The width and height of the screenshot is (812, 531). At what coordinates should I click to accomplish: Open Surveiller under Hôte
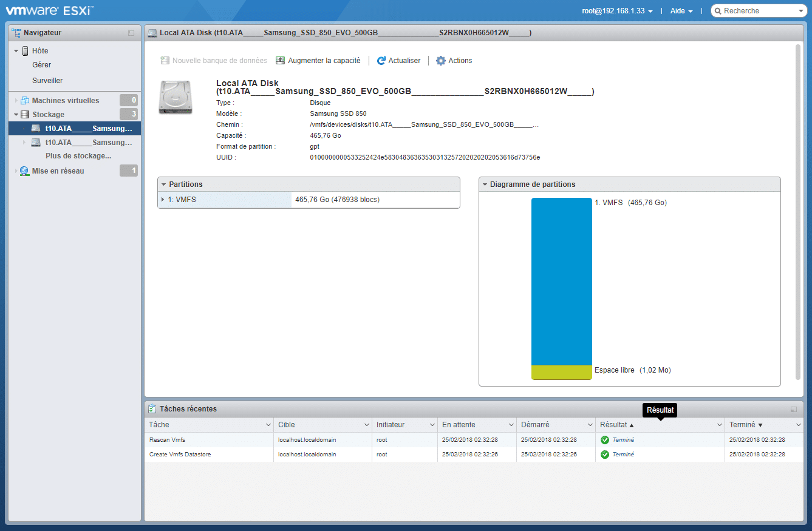tap(47, 81)
